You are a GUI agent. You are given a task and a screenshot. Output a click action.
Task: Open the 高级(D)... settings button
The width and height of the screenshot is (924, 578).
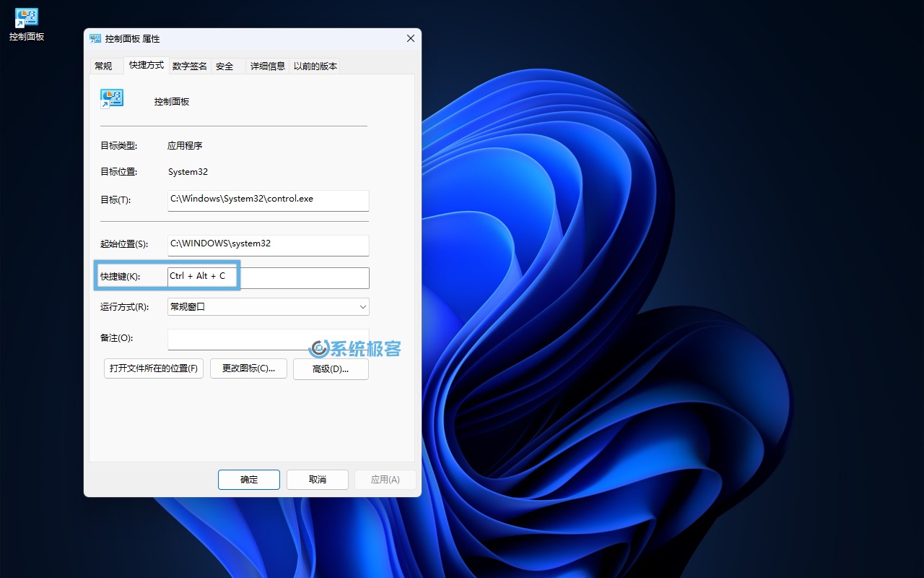click(x=331, y=369)
